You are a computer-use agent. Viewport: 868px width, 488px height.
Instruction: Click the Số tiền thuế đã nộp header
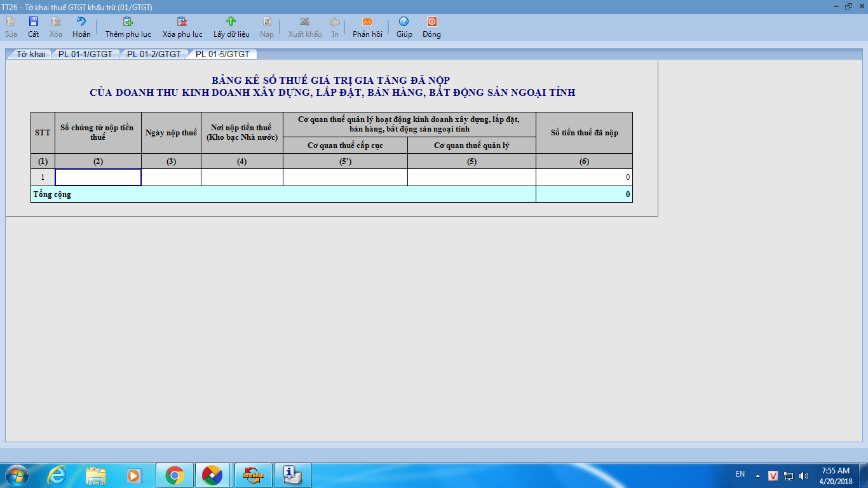(584, 133)
